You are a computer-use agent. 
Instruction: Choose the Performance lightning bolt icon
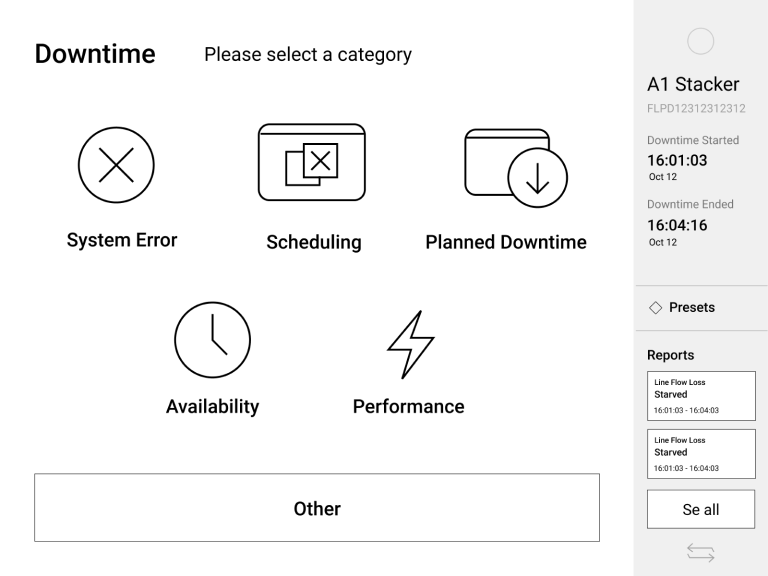409,340
